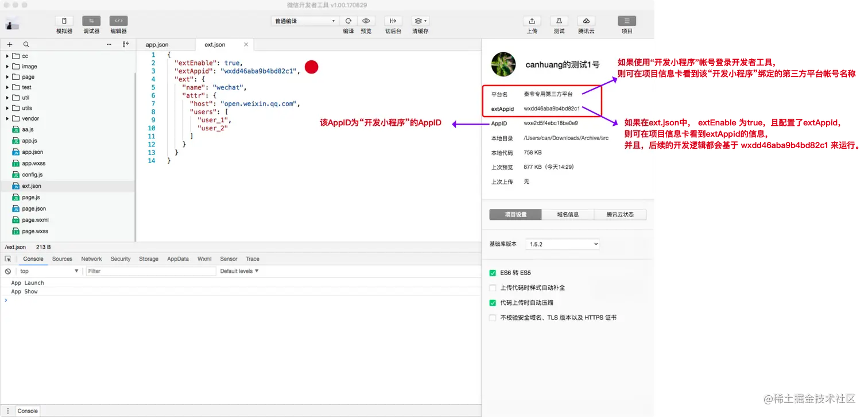Click the Console drawer tab at bottom

[x=28, y=411]
